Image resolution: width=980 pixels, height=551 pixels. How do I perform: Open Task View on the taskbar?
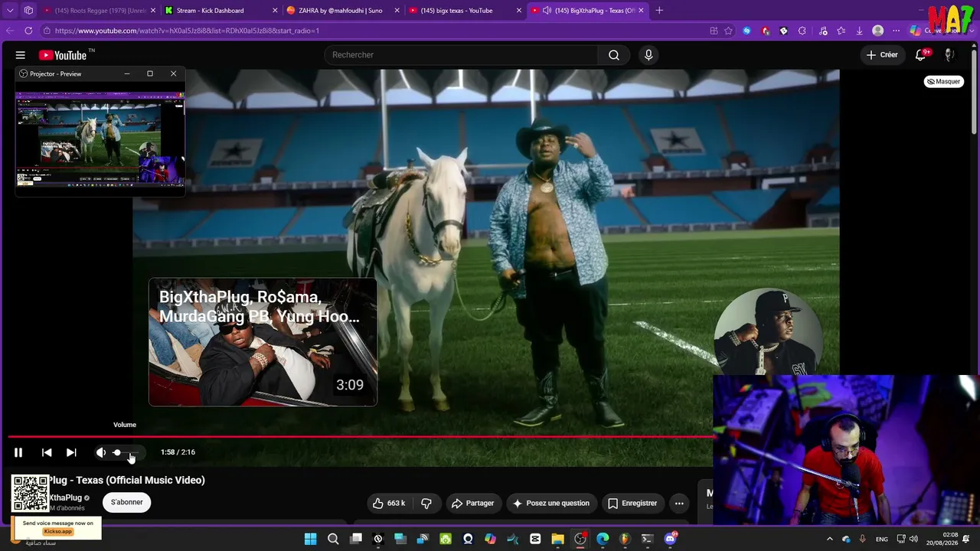pyautogui.click(x=356, y=539)
